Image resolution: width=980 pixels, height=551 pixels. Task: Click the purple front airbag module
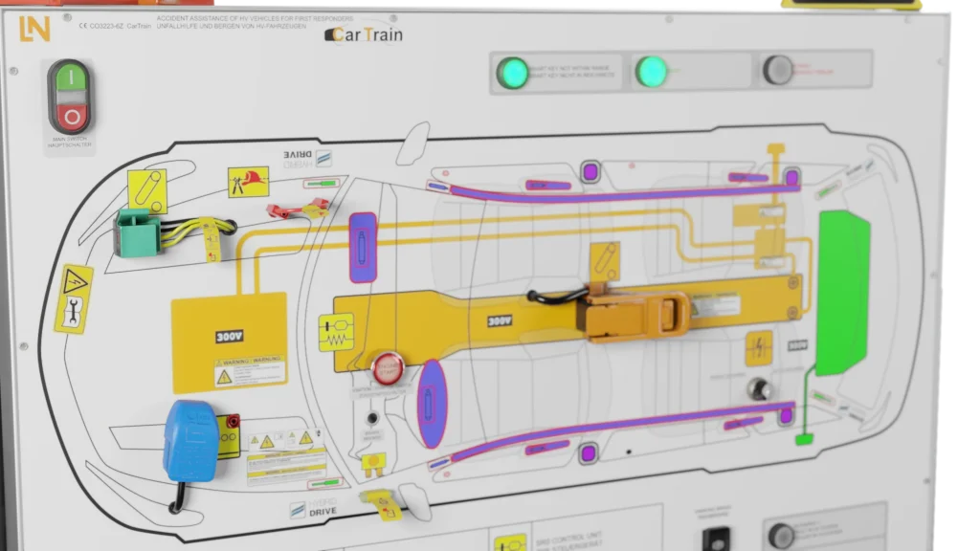click(x=364, y=248)
